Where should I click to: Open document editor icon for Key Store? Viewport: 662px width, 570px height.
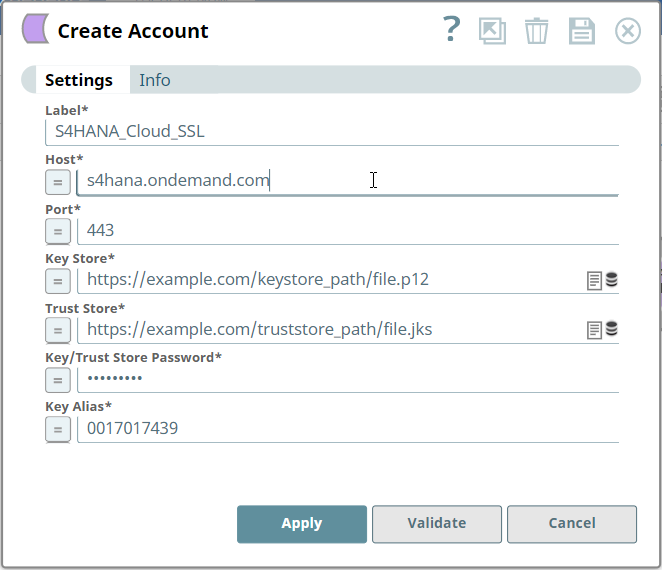pyautogui.click(x=594, y=281)
